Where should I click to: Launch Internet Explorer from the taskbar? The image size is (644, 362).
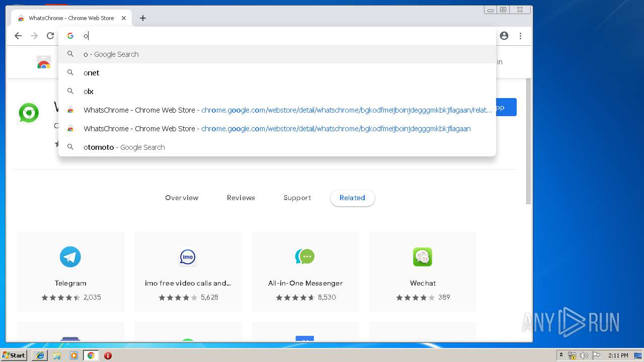[40, 355]
